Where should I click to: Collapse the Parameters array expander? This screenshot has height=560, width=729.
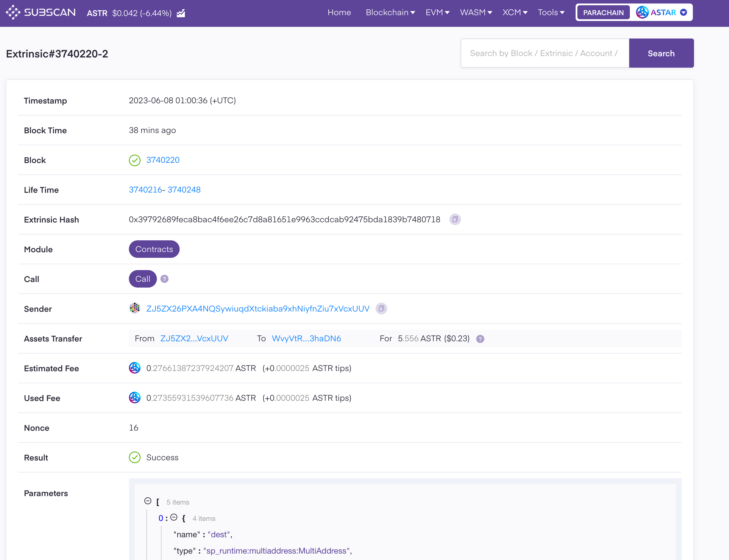tap(147, 501)
